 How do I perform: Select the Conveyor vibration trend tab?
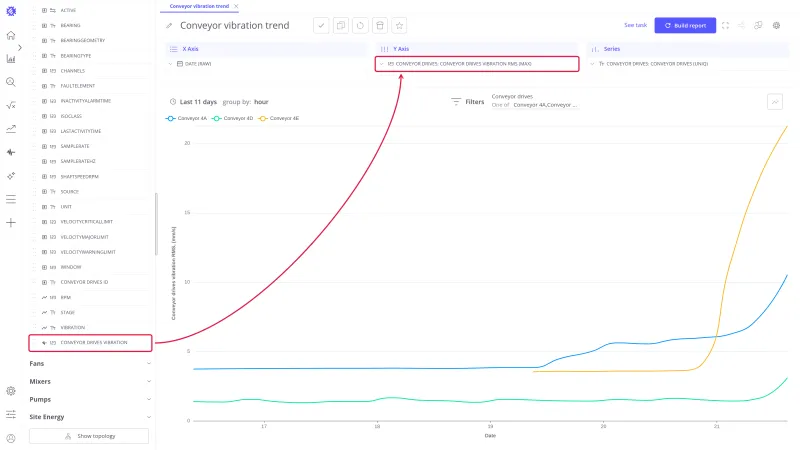pos(199,6)
